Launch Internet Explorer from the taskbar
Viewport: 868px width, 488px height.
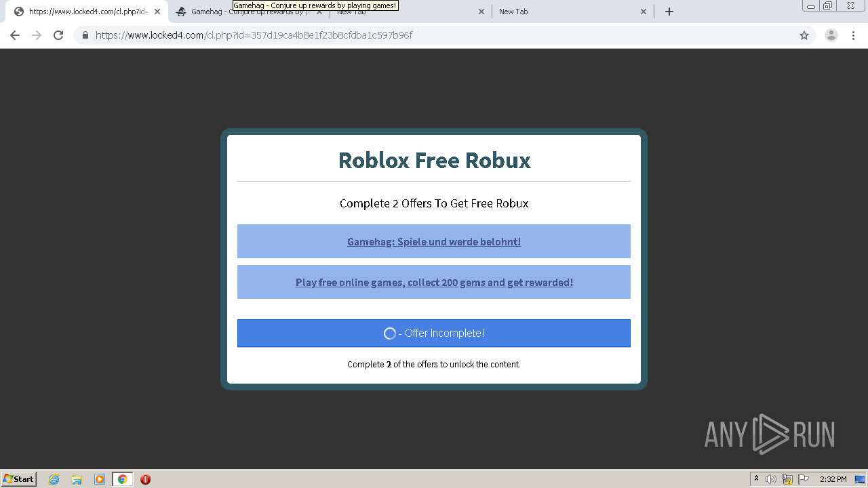point(54,479)
